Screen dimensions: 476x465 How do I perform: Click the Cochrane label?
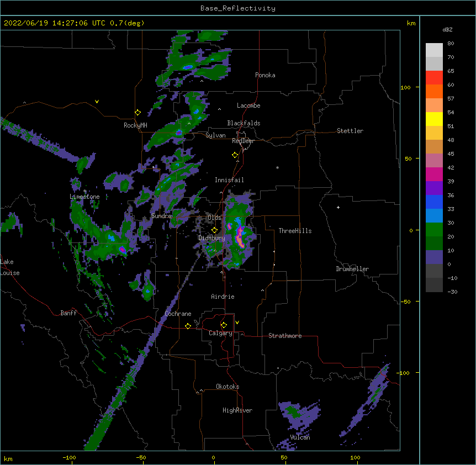178,314
